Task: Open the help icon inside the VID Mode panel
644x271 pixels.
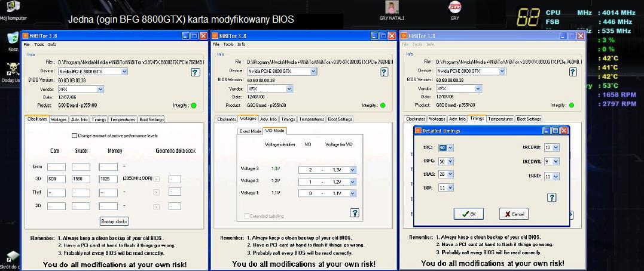Action: click(355, 213)
